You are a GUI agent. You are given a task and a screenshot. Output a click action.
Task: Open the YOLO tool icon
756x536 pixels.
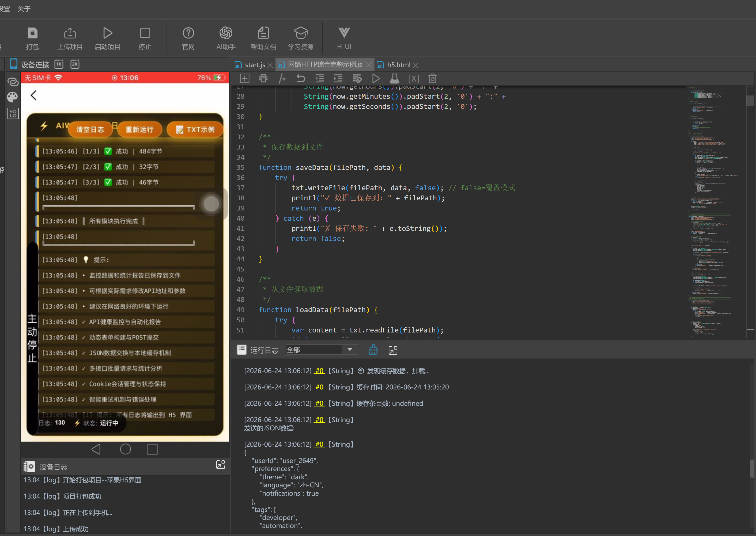13,113
